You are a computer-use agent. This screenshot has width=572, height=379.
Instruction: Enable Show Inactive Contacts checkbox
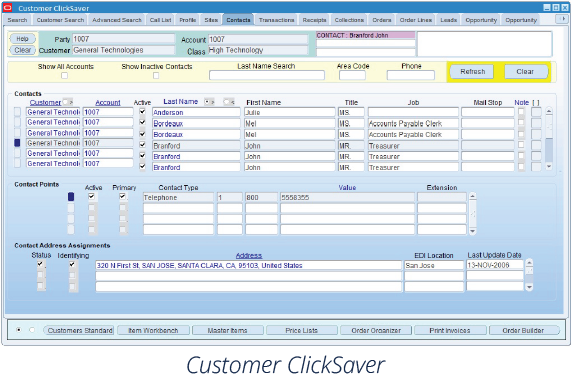click(156, 76)
